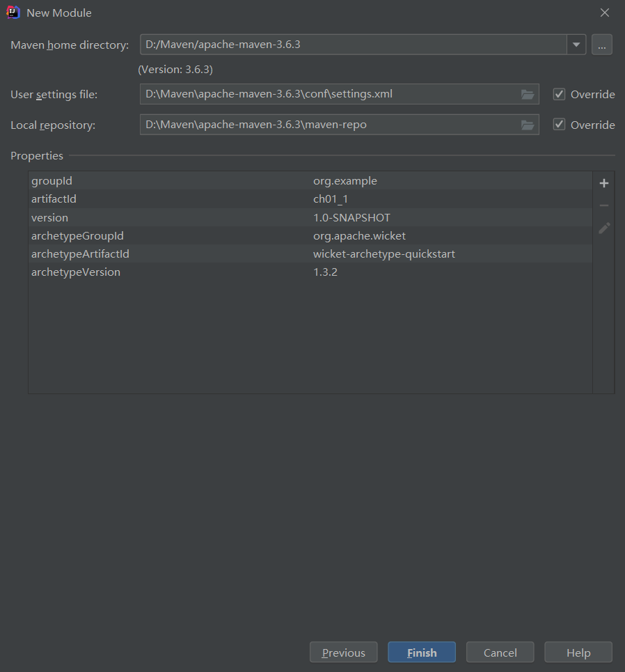
Task: Click the Maven home directory path field
Action: point(354,45)
